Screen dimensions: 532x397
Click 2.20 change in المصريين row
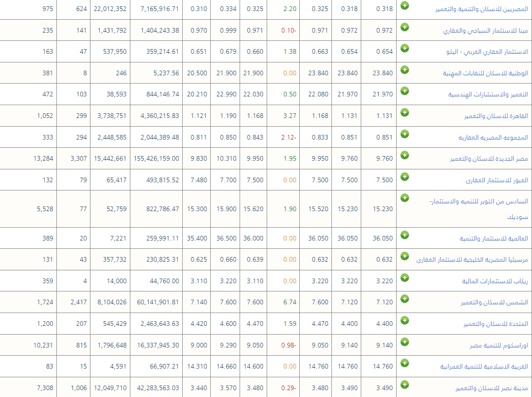pos(290,9)
